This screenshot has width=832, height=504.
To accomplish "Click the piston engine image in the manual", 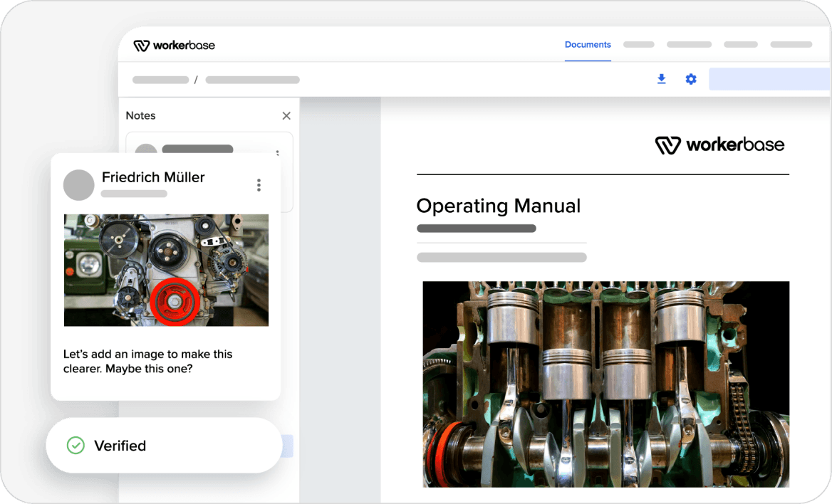I will [x=605, y=384].
